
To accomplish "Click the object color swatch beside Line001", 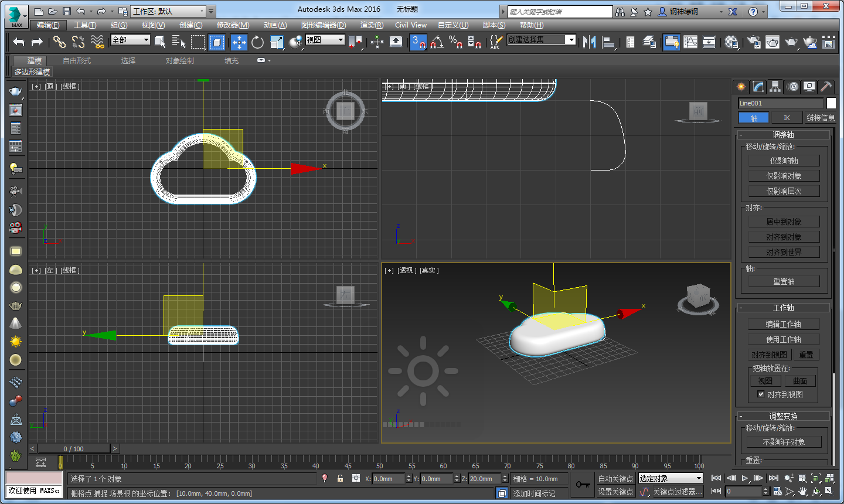I will click(831, 103).
